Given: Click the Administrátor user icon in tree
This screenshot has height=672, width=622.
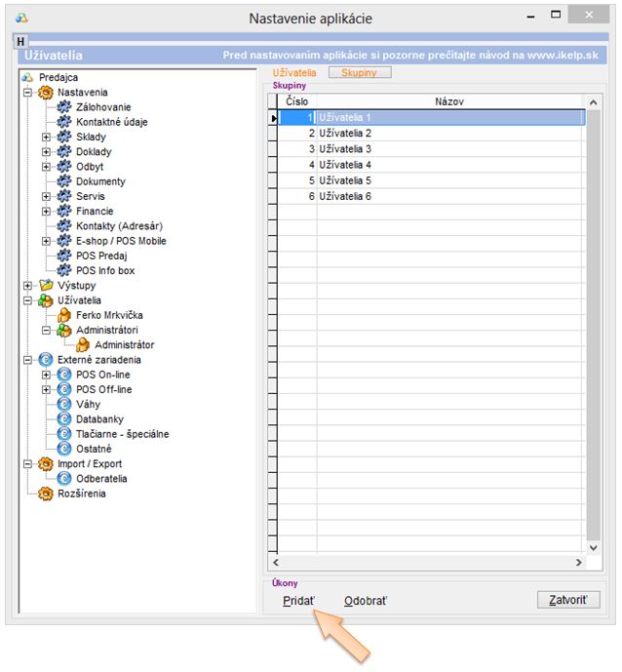Looking at the screenshot, I should (x=83, y=345).
